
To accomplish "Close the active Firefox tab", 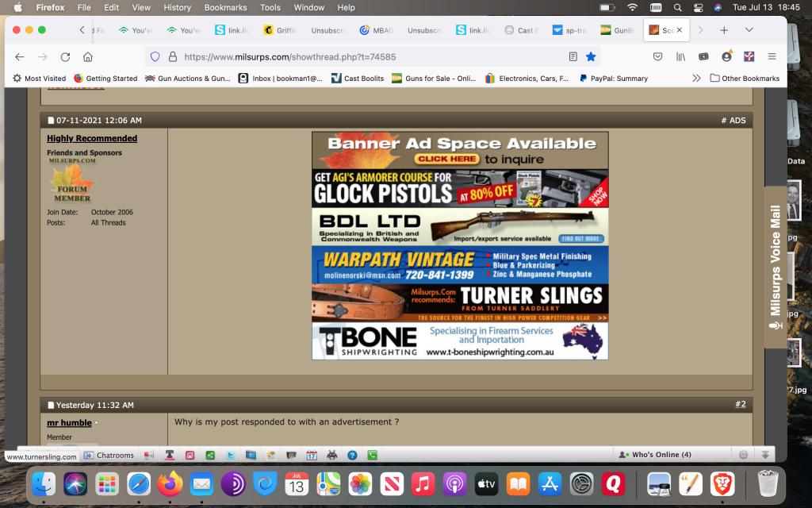I will pyautogui.click(x=680, y=30).
